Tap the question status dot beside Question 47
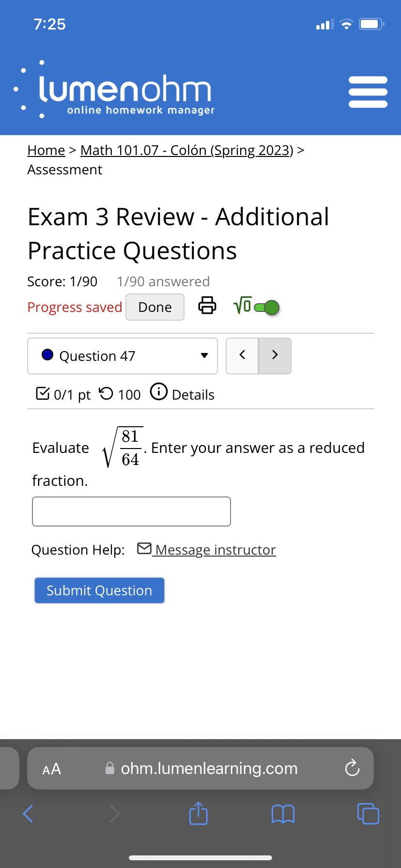 coord(47,355)
